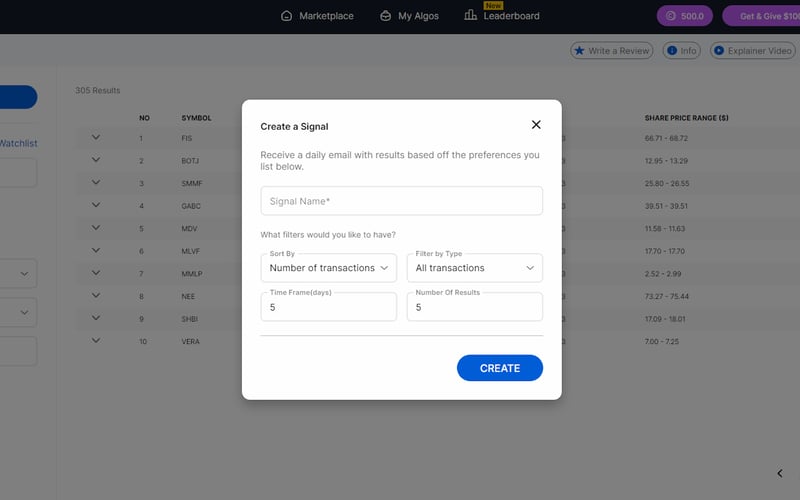Expand row 10 VERA chevron
Image resolution: width=800 pixels, height=500 pixels.
coord(96,340)
